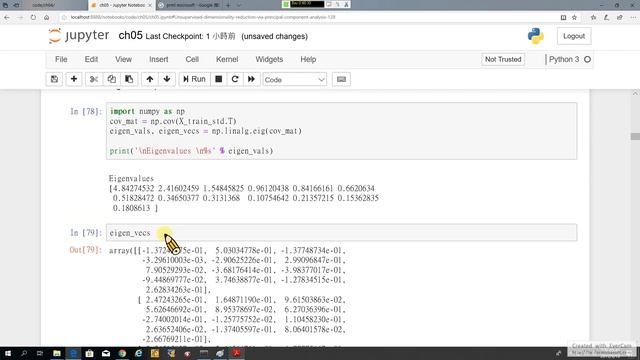Switch to the Google browser tab

coord(191,5)
